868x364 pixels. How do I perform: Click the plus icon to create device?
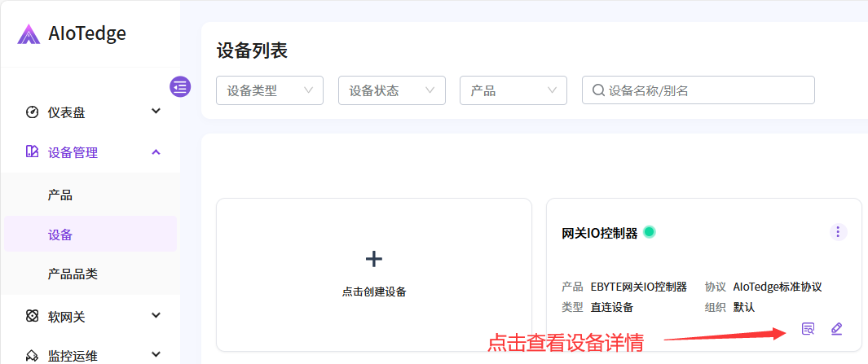[373, 259]
